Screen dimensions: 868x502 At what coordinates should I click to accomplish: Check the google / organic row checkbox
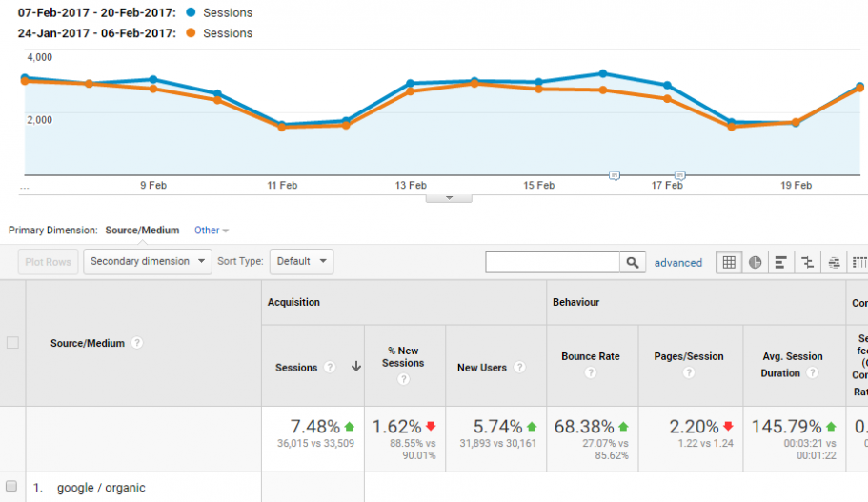tap(12, 487)
